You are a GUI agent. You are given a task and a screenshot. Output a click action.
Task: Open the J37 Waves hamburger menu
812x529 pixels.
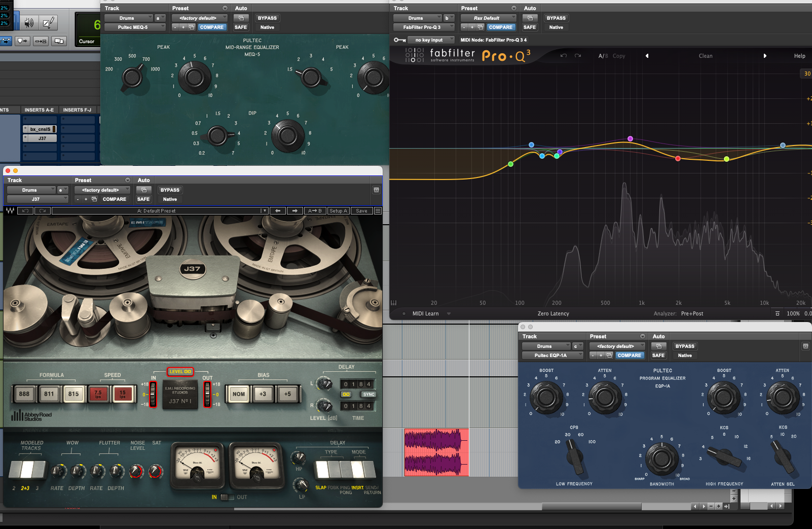[378, 210]
